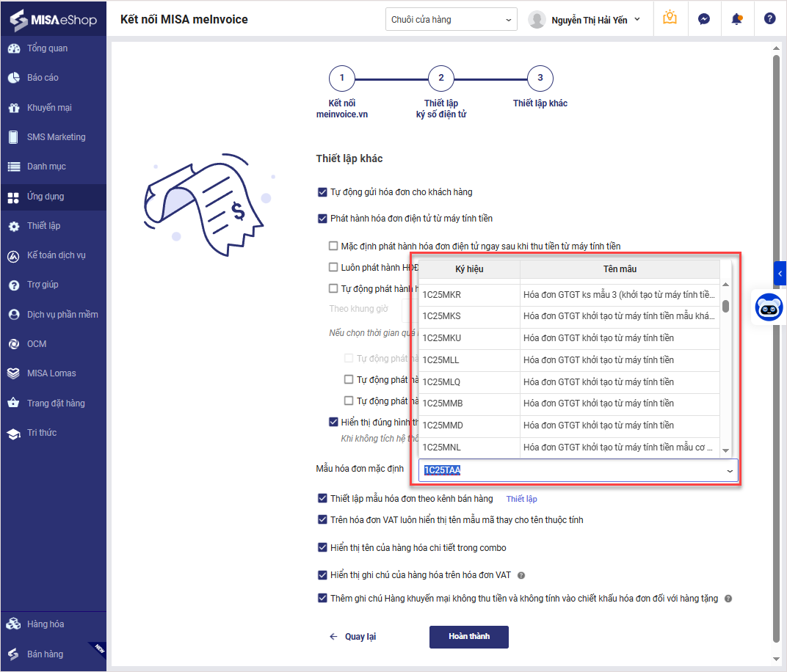Open Chuỗi cửa hàng dropdown
The width and height of the screenshot is (787, 672).
(x=451, y=20)
